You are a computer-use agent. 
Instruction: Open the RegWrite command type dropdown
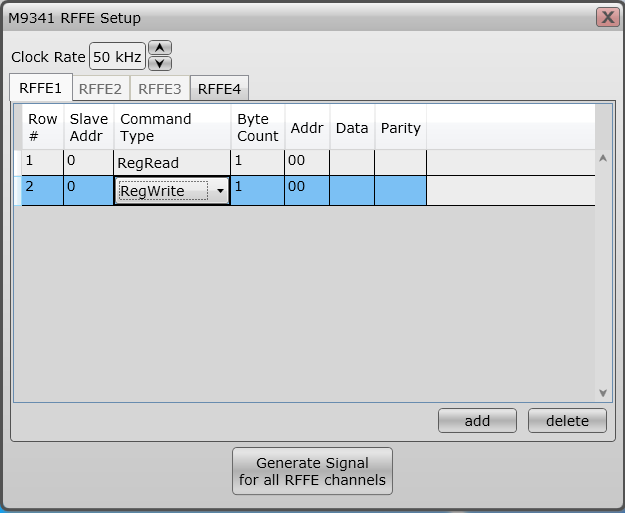[x=219, y=191]
